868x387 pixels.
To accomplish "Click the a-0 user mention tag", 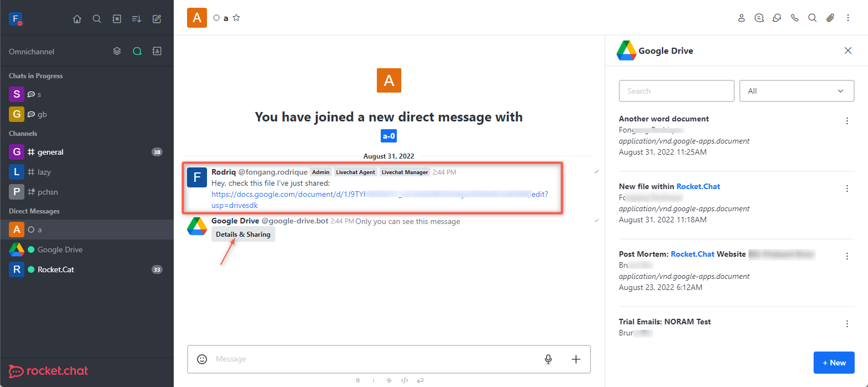I will (388, 136).
